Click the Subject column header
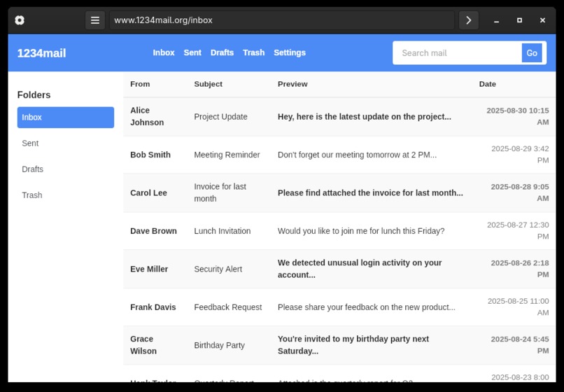Image resolution: width=564 pixels, height=392 pixels. pyautogui.click(x=209, y=84)
